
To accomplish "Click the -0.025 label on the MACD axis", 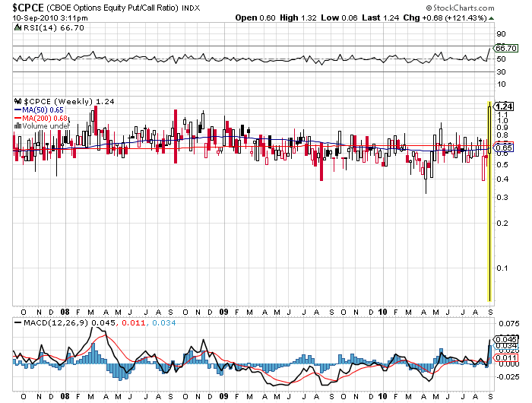I will click(508, 377).
